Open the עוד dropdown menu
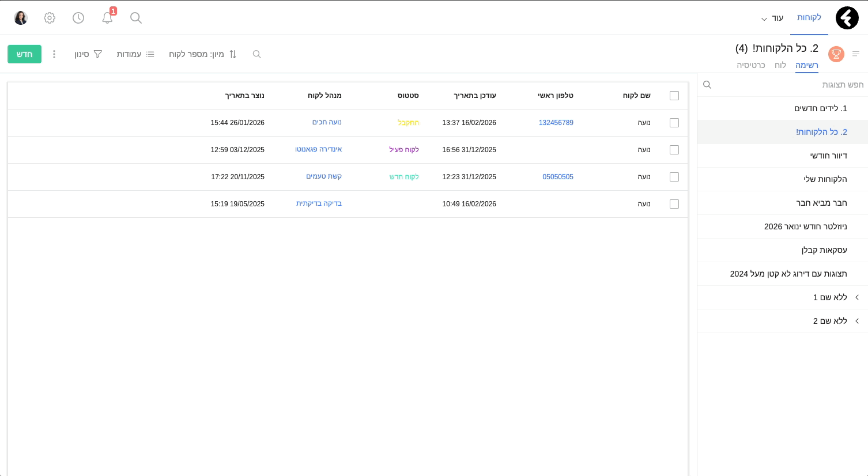Image resolution: width=868 pixels, height=476 pixels. [772, 18]
